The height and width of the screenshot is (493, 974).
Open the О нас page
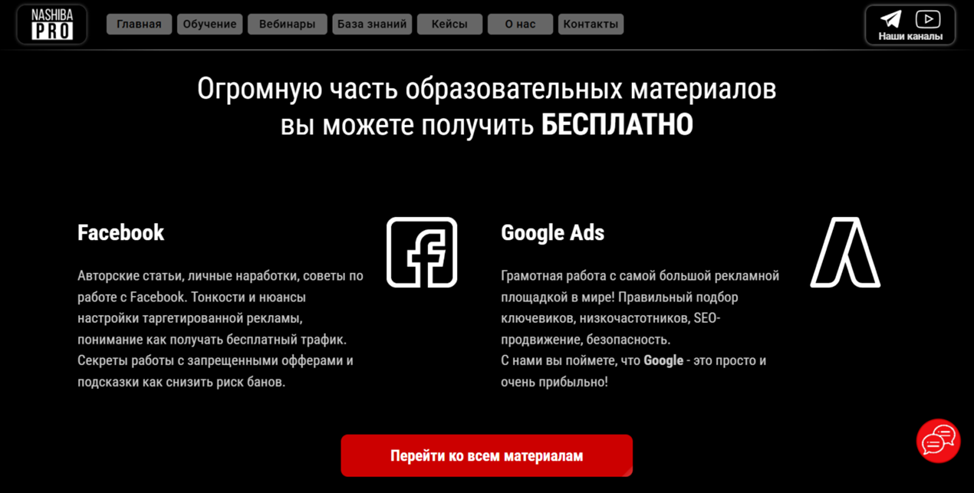520,24
